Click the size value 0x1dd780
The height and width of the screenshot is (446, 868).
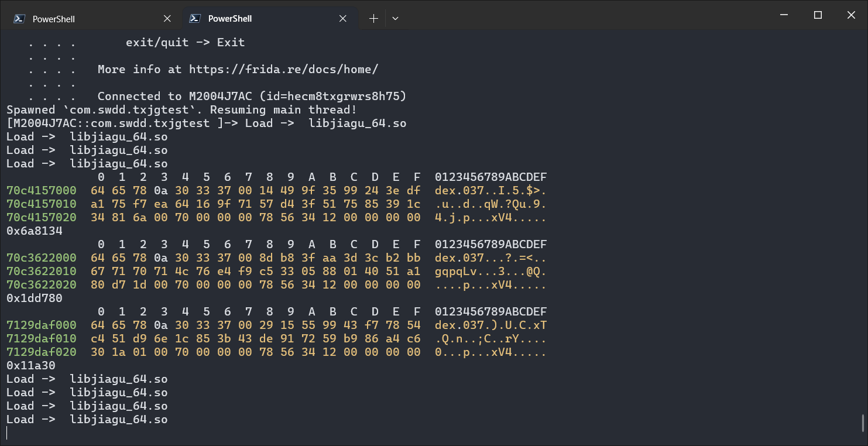pos(35,298)
